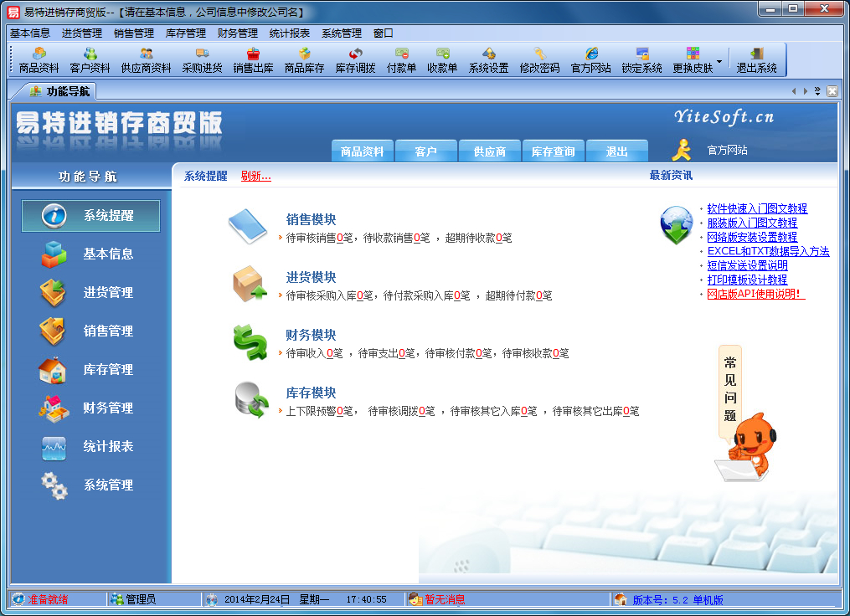This screenshot has height=616, width=850.
Task: Open 供应商资料 toolbar icon
Action: pyautogui.click(x=146, y=60)
